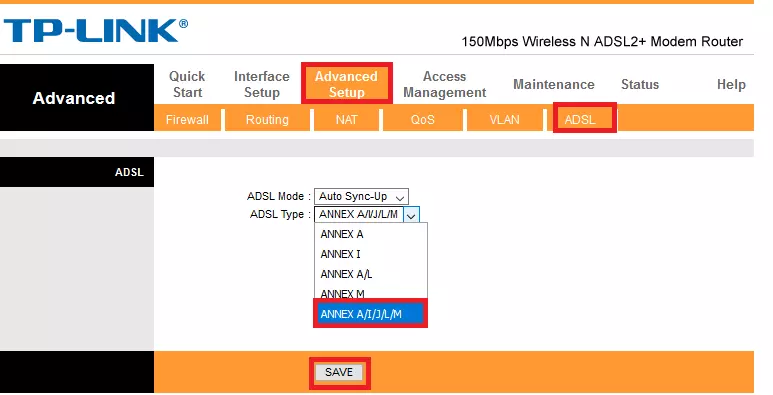This screenshot has width=773, height=395.
Task: Click the ADSL section heading
Action: coord(129,172)
